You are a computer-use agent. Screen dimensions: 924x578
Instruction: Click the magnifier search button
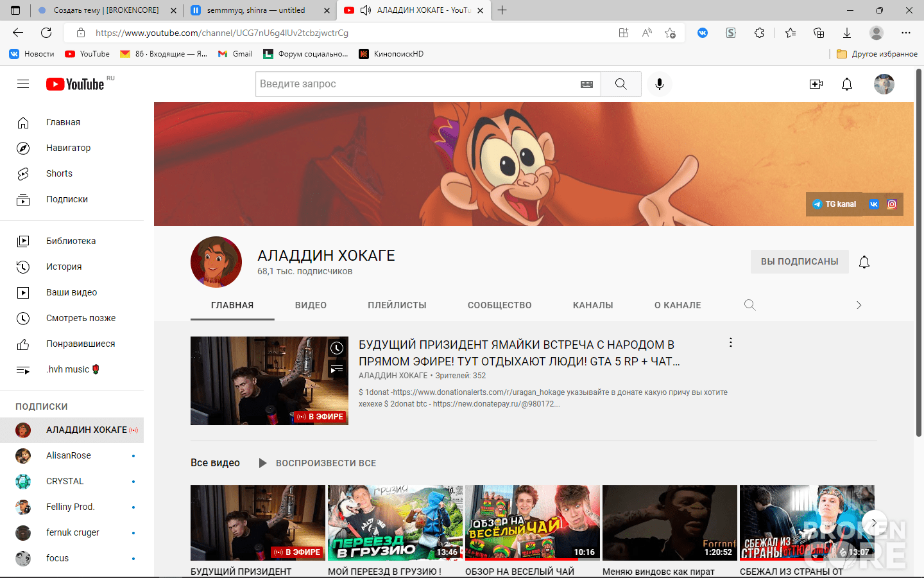tap(620, 84)
